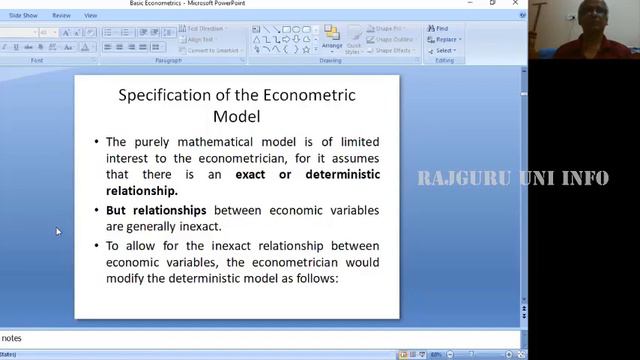The width and height of the screenshot is (640, 360).
Task: Open the Select dropdown
Action: (442, 51)
